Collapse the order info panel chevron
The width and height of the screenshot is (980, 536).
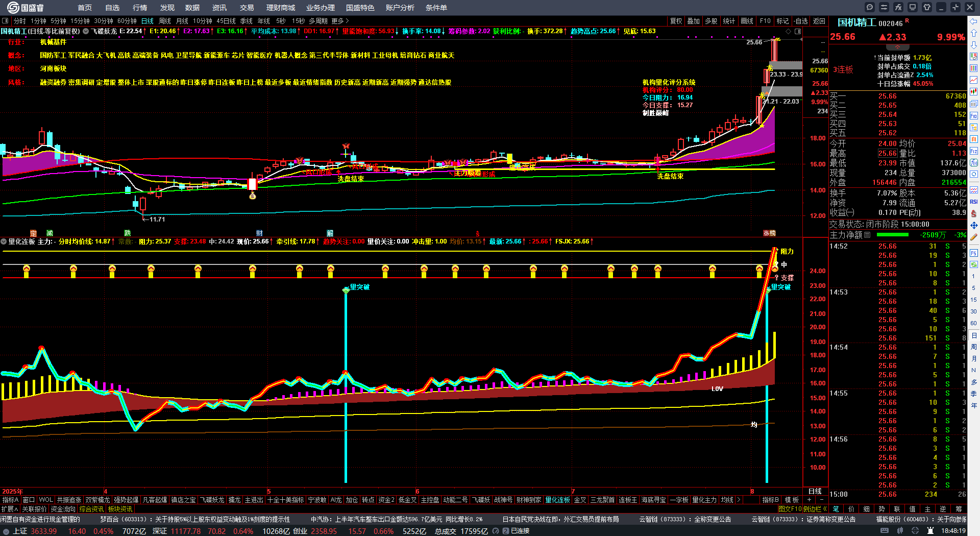(x=897, y=47)
